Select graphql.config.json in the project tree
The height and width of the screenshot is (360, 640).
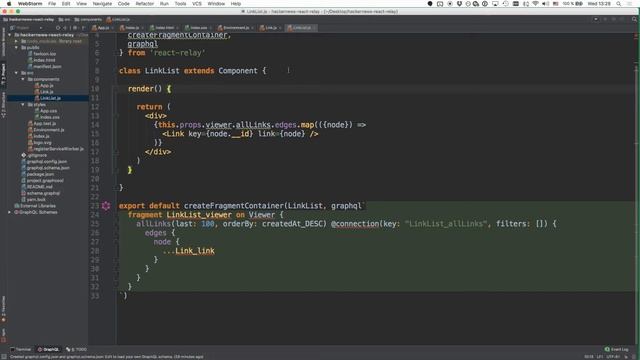tap(47, 162)
